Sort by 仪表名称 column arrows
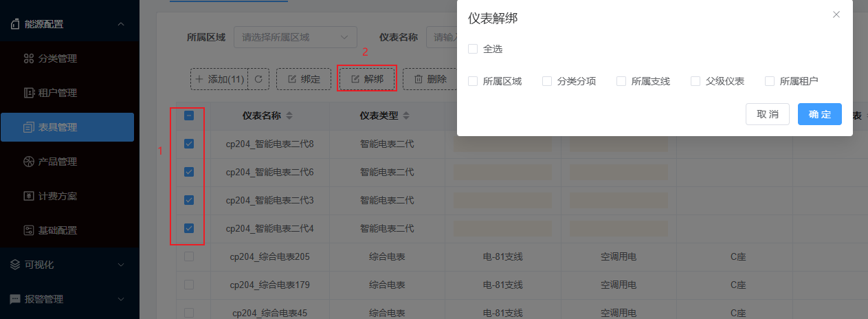 pos(289,115)
